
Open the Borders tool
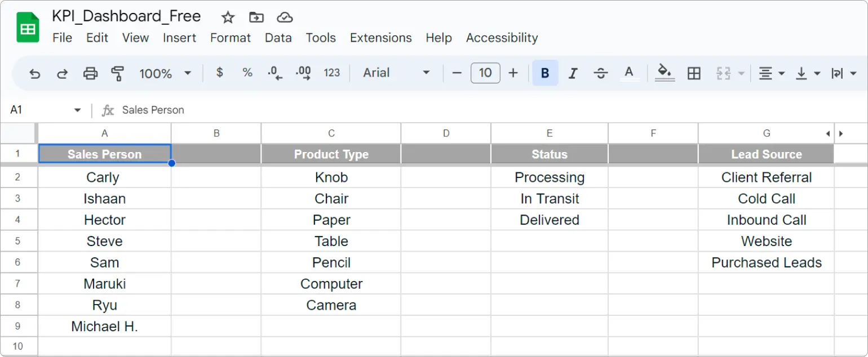click(694, 73)
